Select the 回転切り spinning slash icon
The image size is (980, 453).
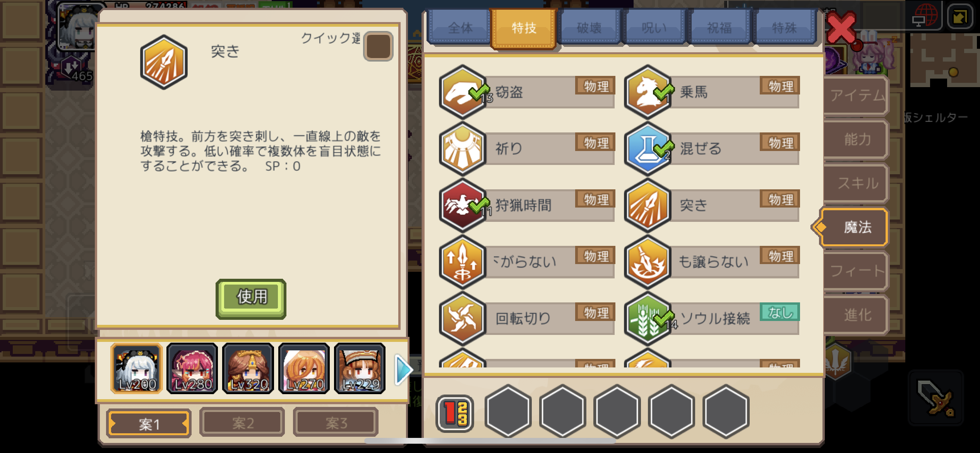click(463, 318)
